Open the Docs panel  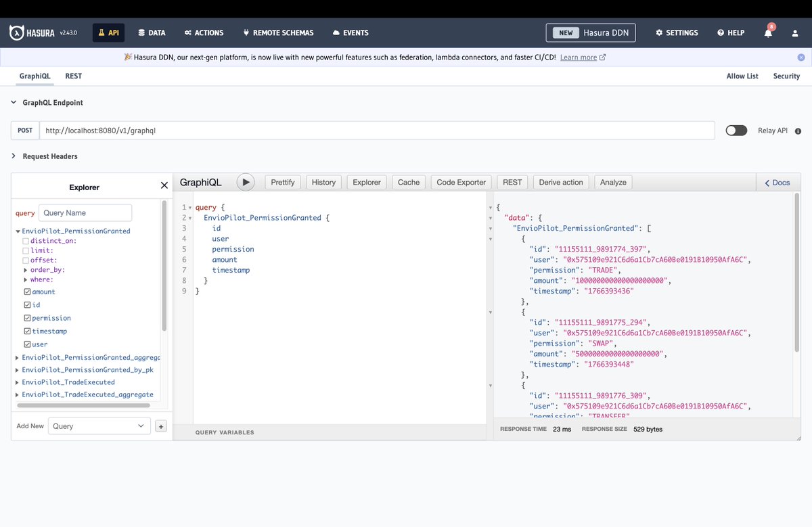tap(778, 183)
